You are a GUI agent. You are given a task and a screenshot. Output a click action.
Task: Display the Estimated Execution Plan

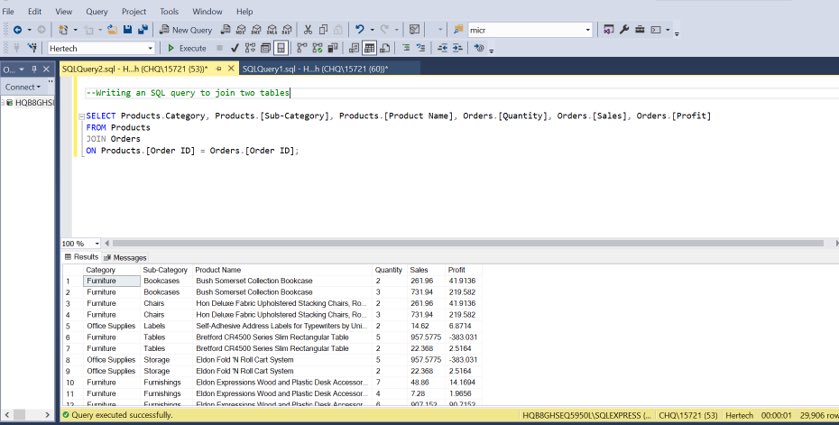click(250, 48)
